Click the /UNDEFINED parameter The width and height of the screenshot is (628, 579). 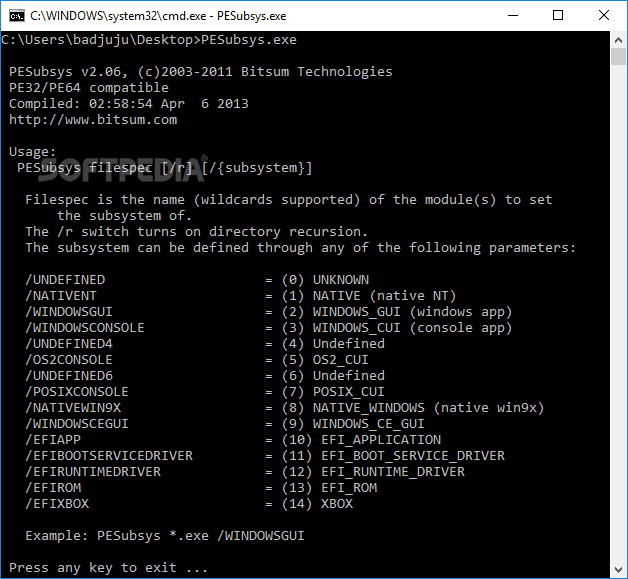[65, 280]
